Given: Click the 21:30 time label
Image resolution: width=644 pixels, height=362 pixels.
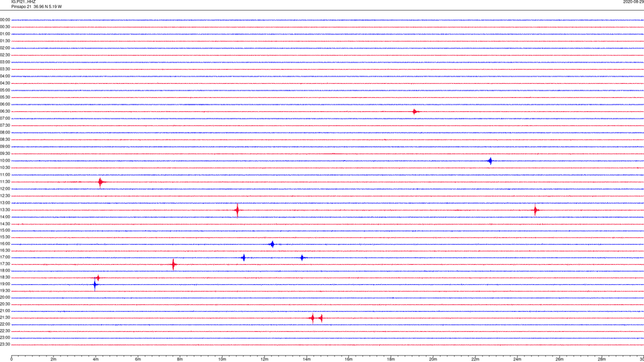Looking at the screenshot, I should click(x=5, y=318).
